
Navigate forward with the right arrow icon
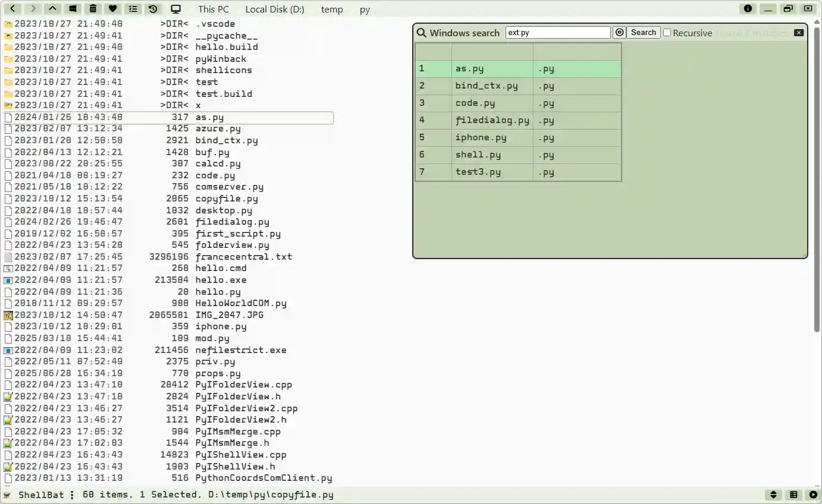tap(33, 8)
